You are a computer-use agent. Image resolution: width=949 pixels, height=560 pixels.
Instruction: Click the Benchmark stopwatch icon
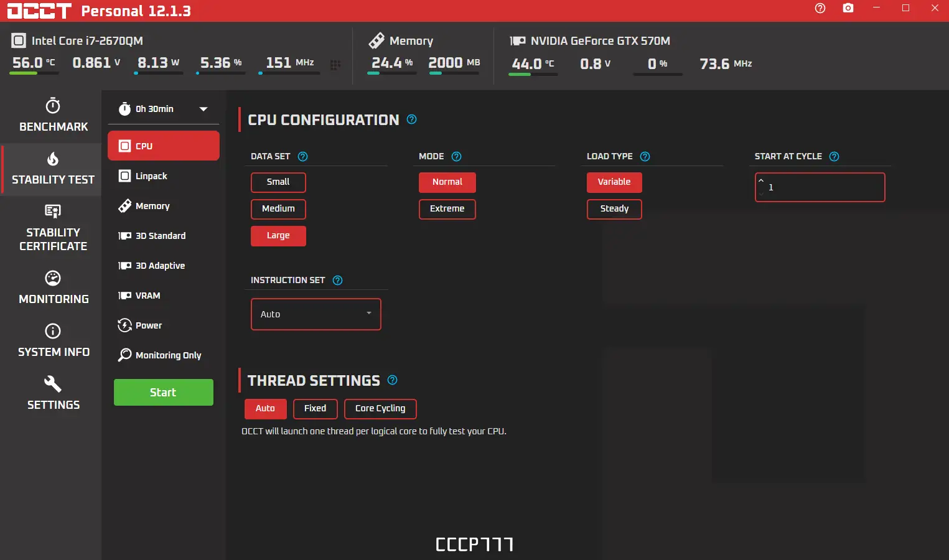pos(53,105)
